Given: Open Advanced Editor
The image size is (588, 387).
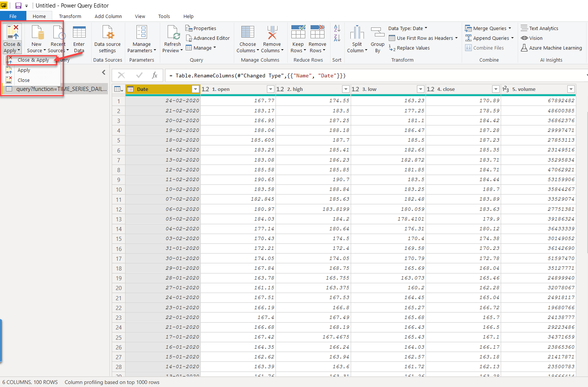Looking at the screenshot, I should pos(208,38).
